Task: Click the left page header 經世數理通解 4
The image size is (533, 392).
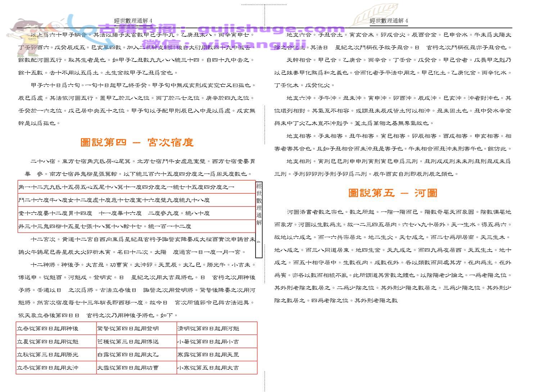Action: point(133,21)
